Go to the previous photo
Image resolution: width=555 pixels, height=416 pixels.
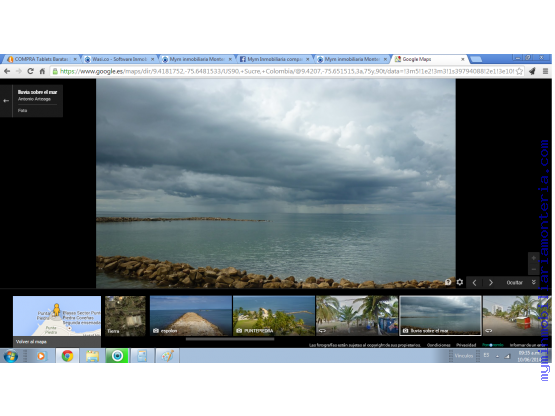[x=474, y=283]
